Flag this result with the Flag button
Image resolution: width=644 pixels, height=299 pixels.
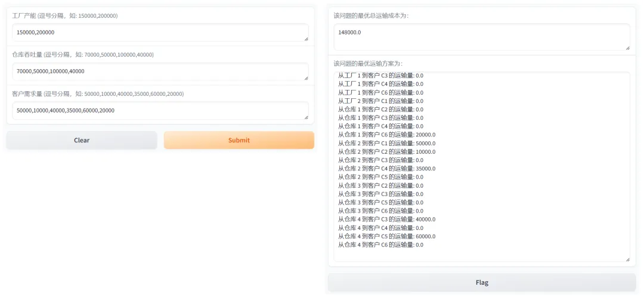point(482,282)
